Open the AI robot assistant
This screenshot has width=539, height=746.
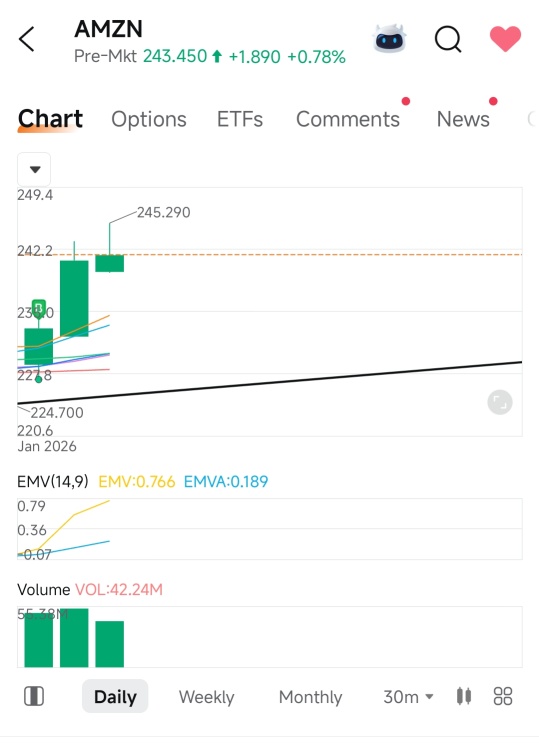point(390,39)
